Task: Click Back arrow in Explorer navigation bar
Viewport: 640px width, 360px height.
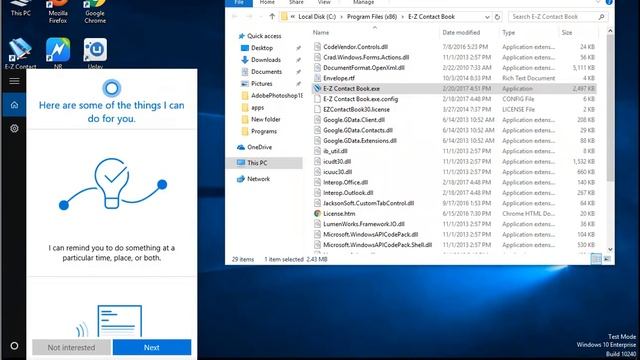Action: [x=235, y=17]
